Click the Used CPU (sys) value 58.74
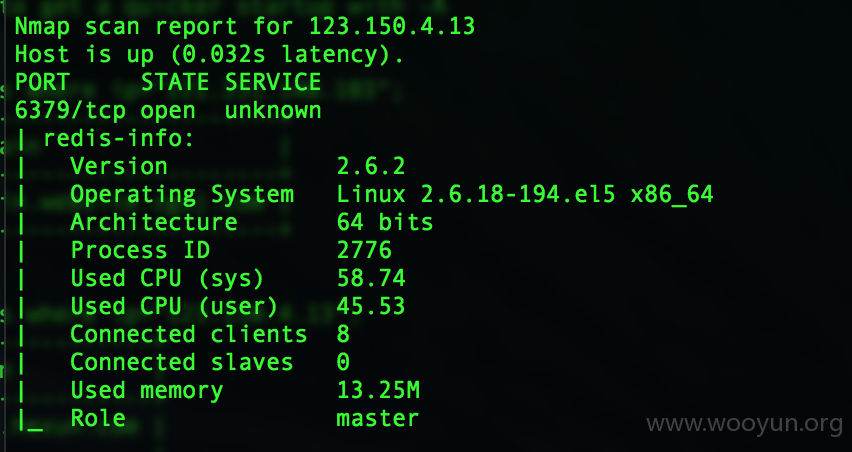Viewport: 852px width, 452px height. 371,278
